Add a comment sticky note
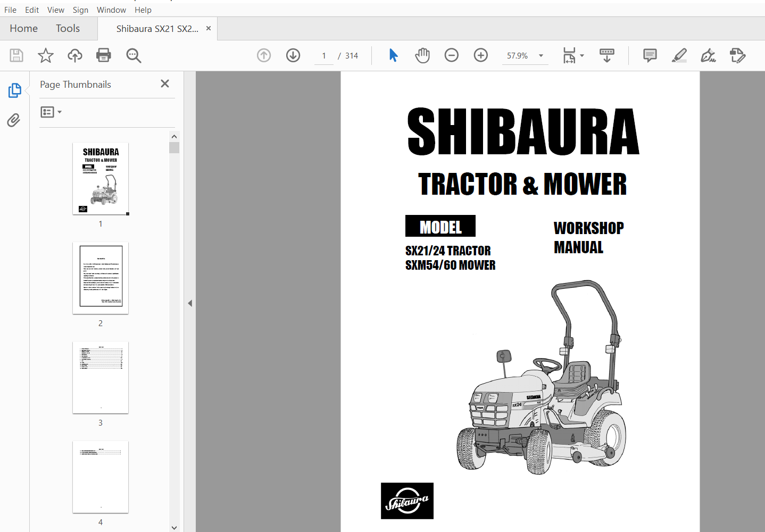 tap(650, 55)
